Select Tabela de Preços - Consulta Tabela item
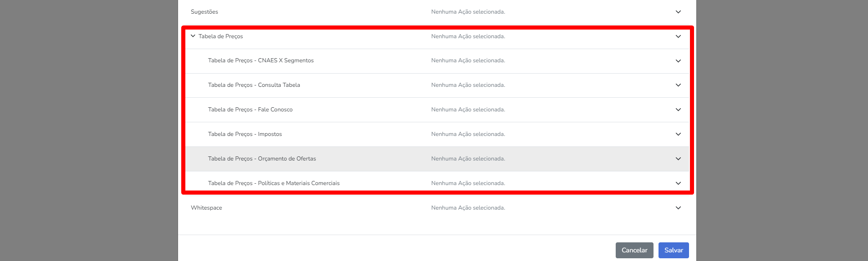868x261 pixels. 254,85
